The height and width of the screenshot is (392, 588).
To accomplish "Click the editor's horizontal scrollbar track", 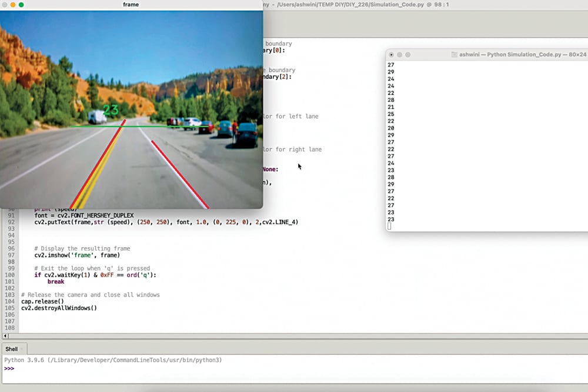I will click(x=294, y=335).
